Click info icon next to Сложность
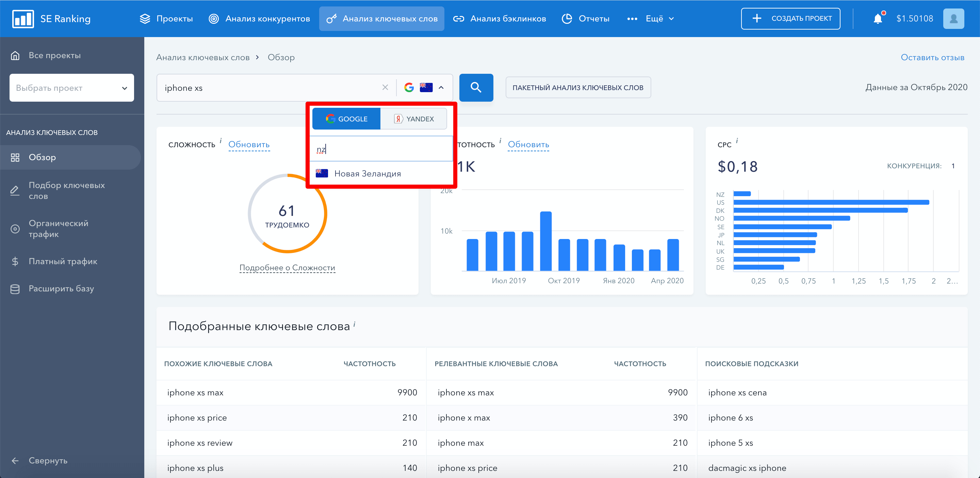The width and height of the screenshot is (980, 478). tap(220, 141)
